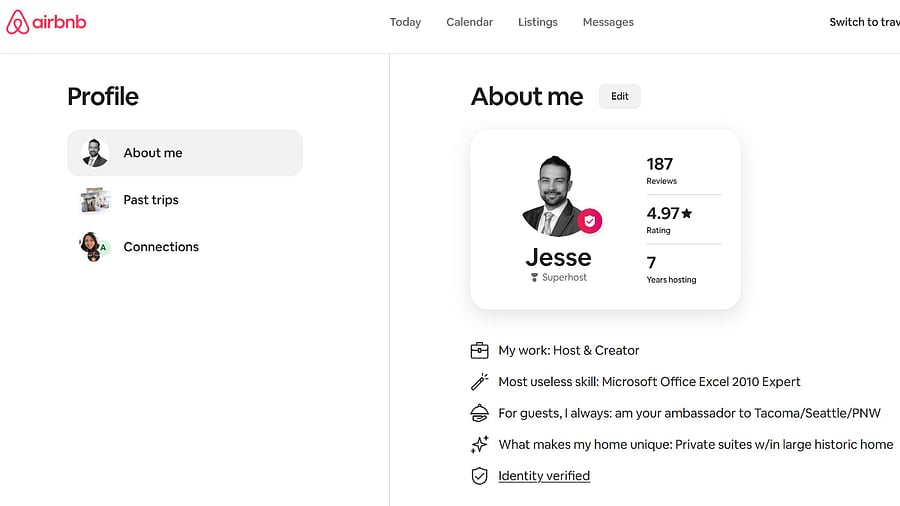Open the Identity verified link

point(544,476)
